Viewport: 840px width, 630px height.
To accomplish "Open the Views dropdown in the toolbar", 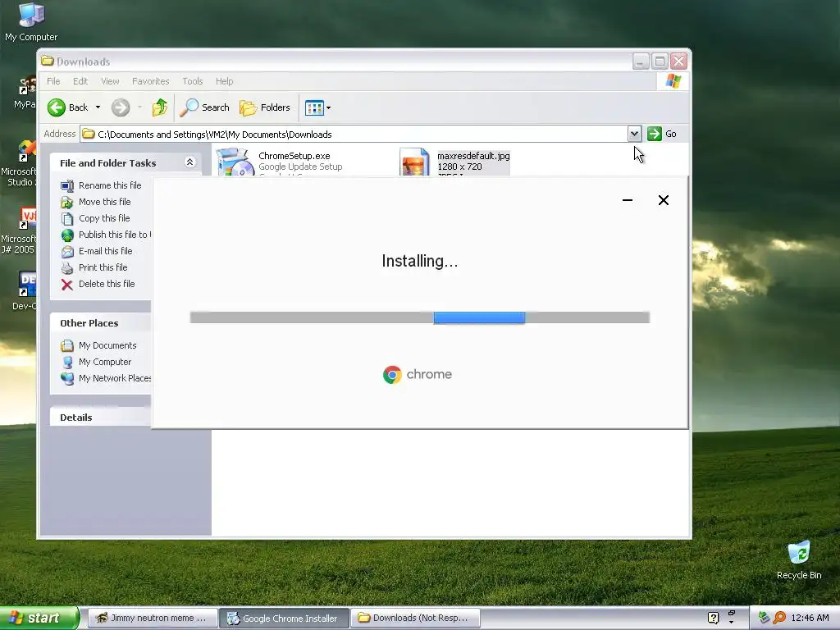I will [317, 107].
